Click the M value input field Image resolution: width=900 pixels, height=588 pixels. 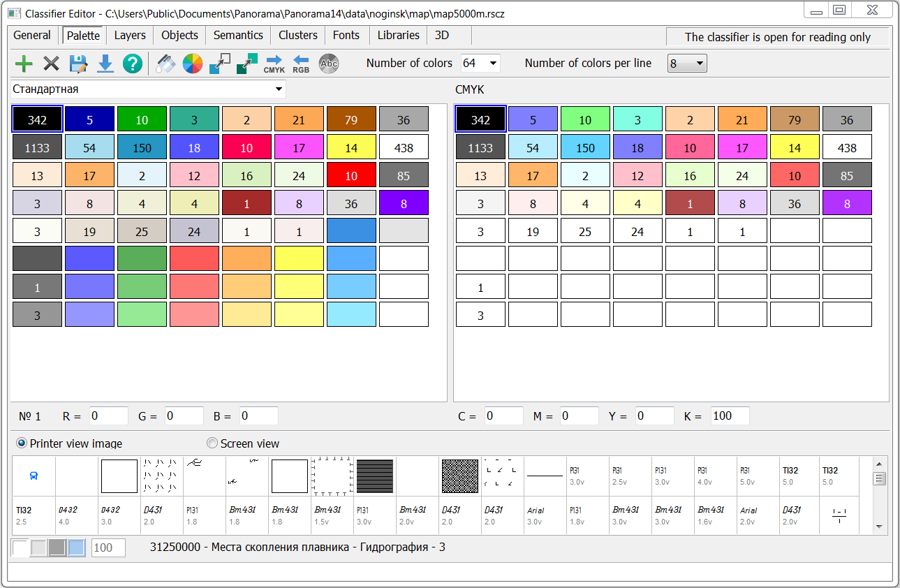pyautogui.click(x=579, y=416)
